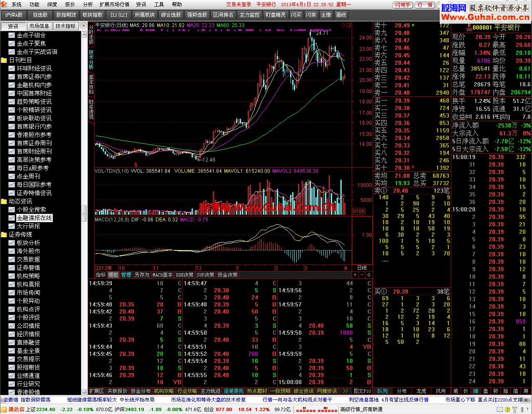This screenshot has height=414, width=532.
Task: Click the plus zoom icon below the chart
Action: (355, 275)
